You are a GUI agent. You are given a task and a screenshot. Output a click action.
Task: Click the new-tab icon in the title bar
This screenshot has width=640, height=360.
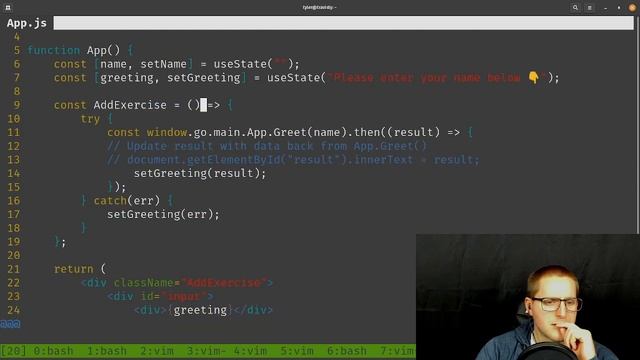8,7
